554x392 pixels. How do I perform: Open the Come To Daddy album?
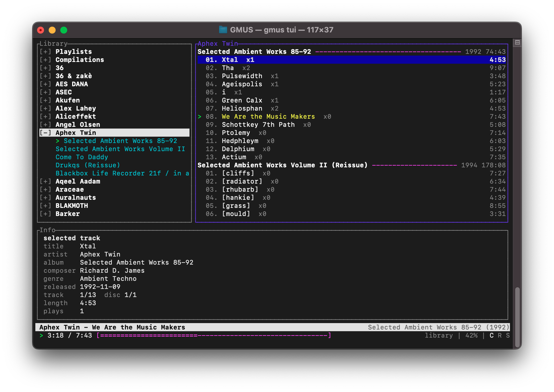(x=82, y=157)
